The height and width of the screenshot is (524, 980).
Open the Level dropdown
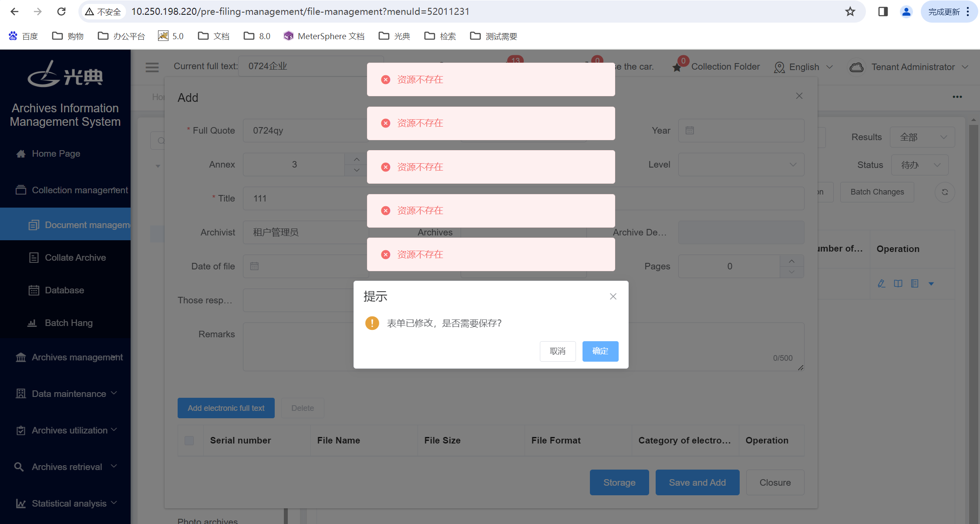[x=741, y=165]
